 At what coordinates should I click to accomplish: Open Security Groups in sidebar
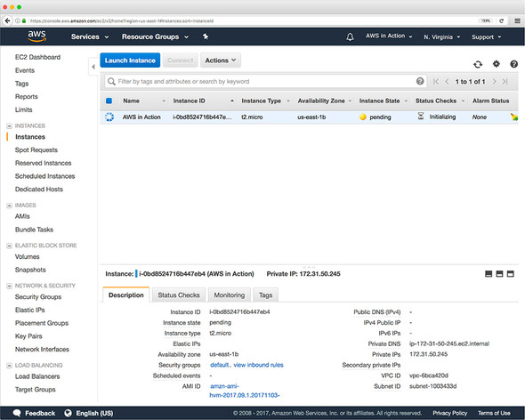pyautogui.click(x=38, y=296)
